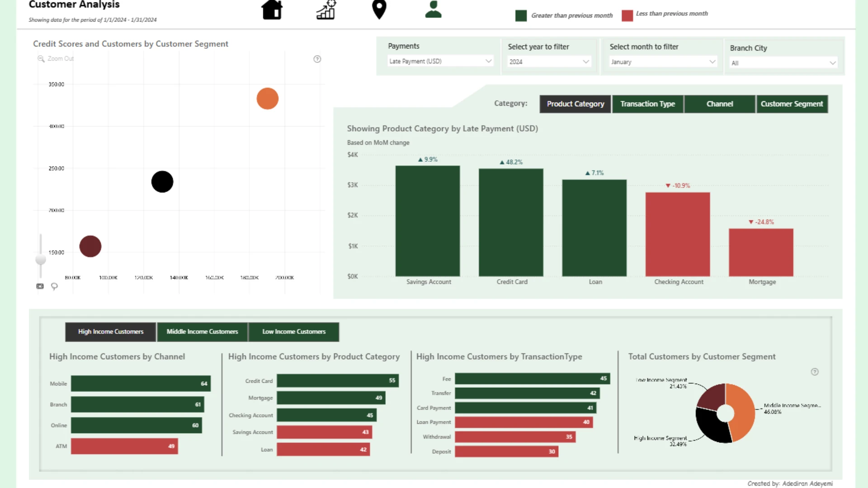868x488 pixels.
Task: Click the Loan bar in Late Payment chart
Action: (x=594, y=228)
